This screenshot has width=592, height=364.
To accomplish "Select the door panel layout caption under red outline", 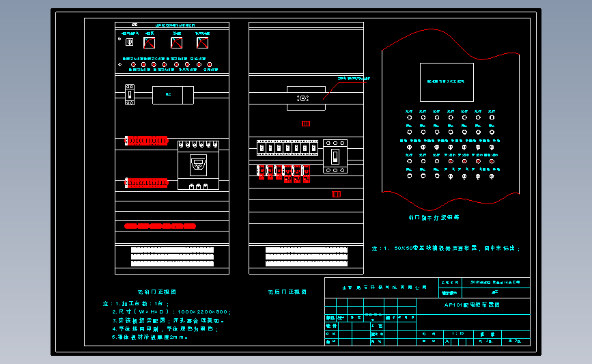I will pos(434,217).
